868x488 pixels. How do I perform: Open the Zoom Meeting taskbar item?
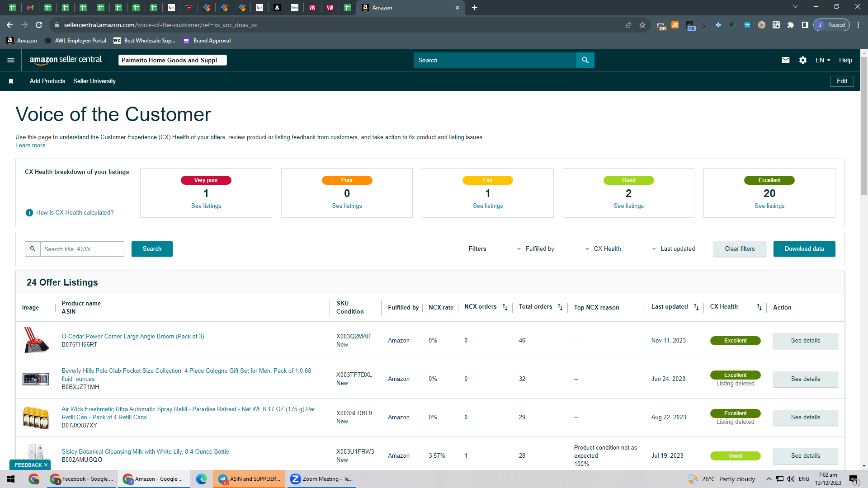(x=321, y=479)
